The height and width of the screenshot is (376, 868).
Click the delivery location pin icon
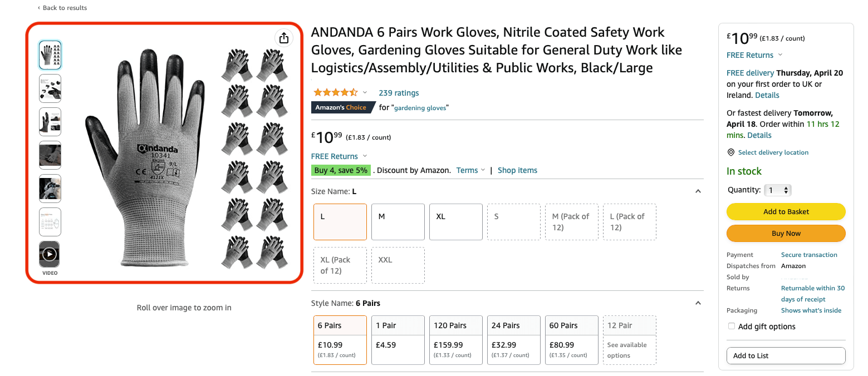coord(731,152)
